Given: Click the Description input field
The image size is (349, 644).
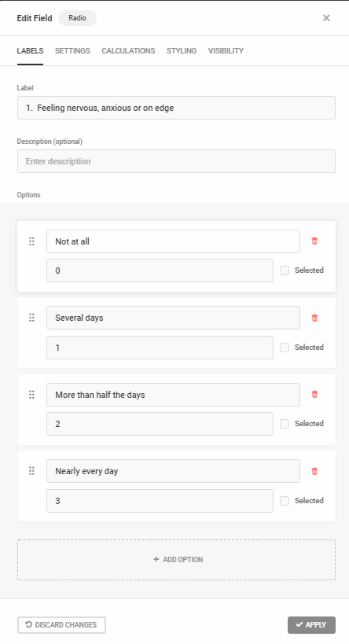Looking at the screenshot, I should click(x=176, y=161).
